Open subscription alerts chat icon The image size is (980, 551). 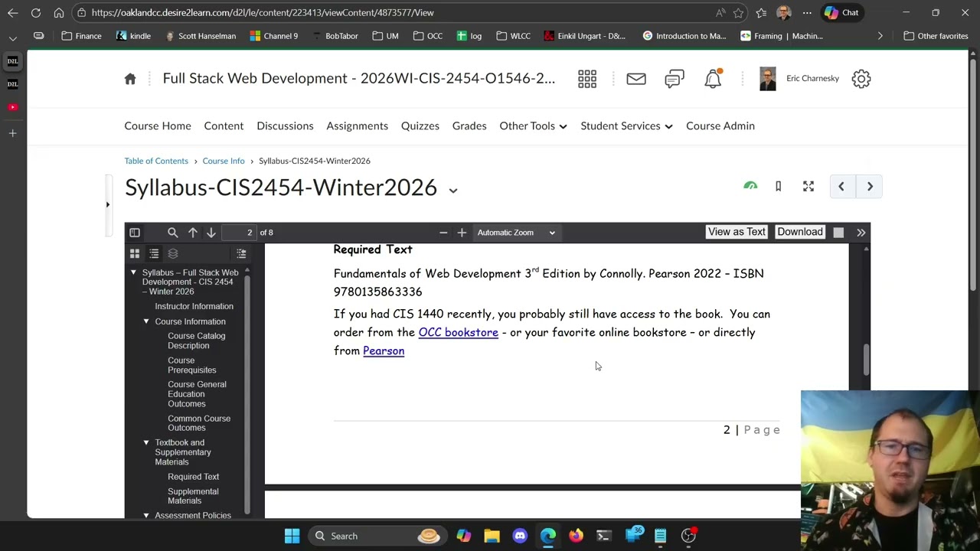[675, 79]
